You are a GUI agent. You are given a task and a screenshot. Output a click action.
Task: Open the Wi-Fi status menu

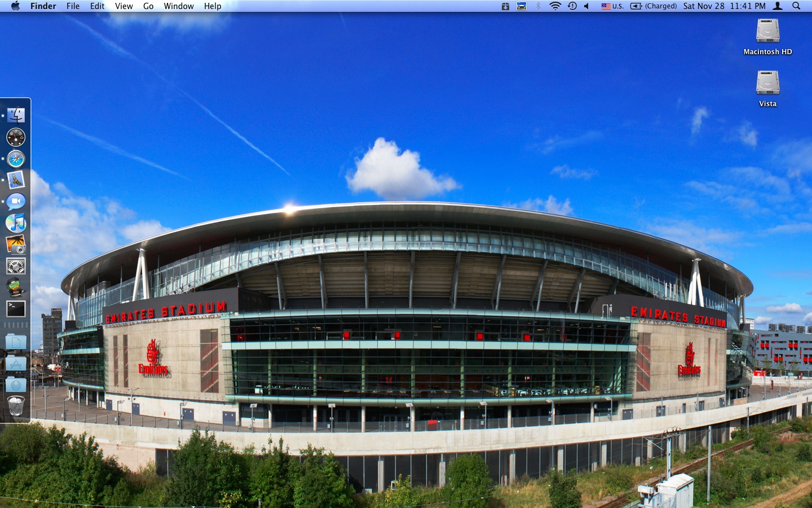[555, 6]
